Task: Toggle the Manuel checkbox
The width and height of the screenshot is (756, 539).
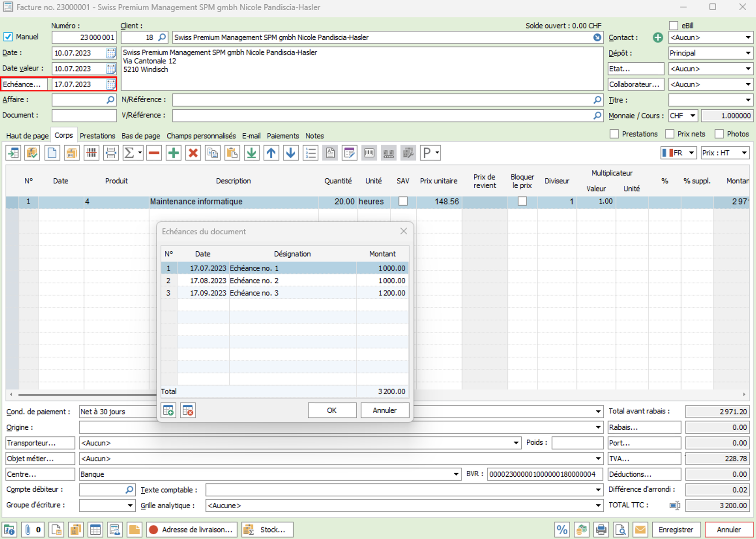Action: [x=8, y=37]
